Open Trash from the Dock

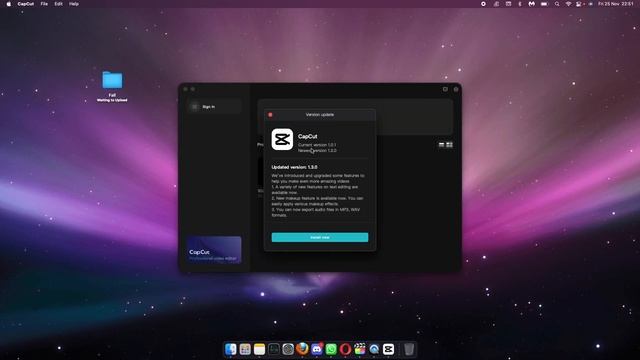(409, 349)
